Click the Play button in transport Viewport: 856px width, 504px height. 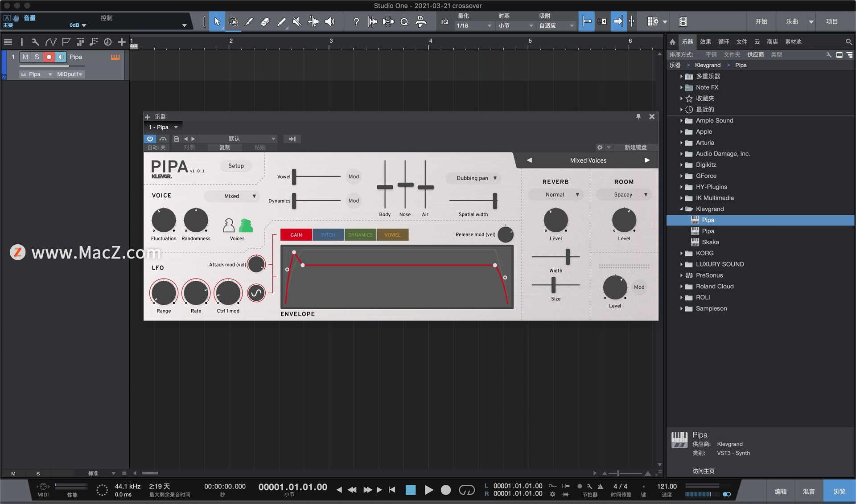[x=428, y=490]
